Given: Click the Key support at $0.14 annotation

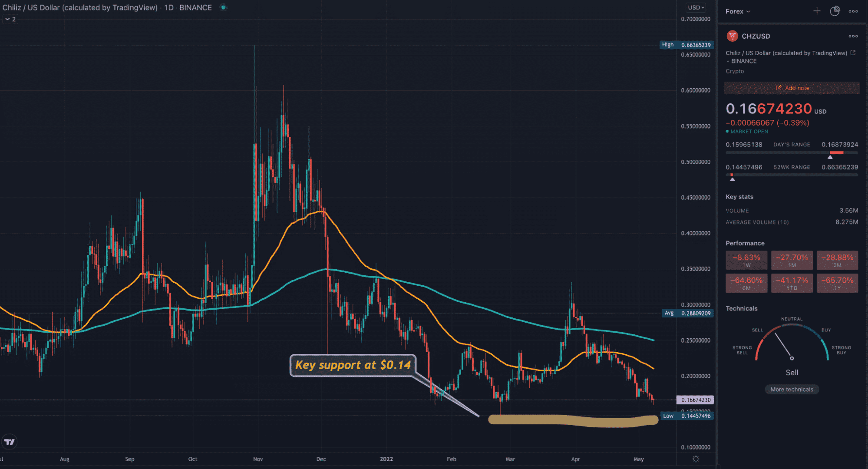Looking at the screenshot, I should click(353, 365).
